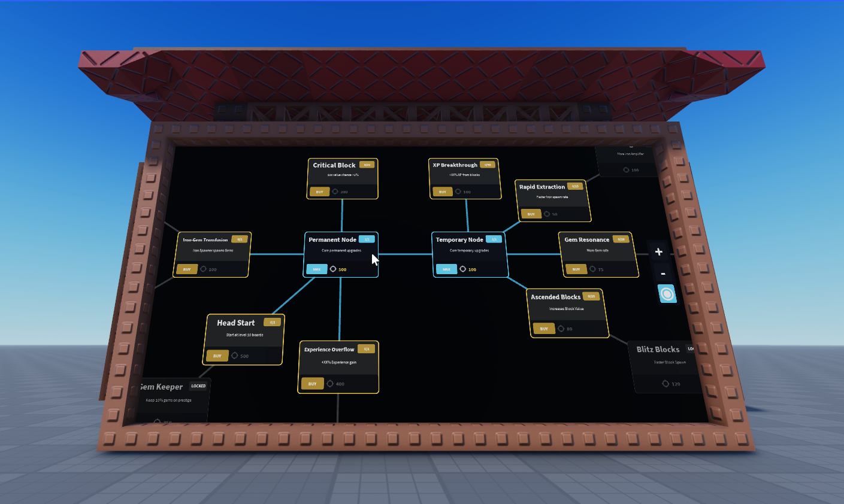844x504 pixels.
Task: Click MAX button on Temporary Node
Action: click(446, 269)
